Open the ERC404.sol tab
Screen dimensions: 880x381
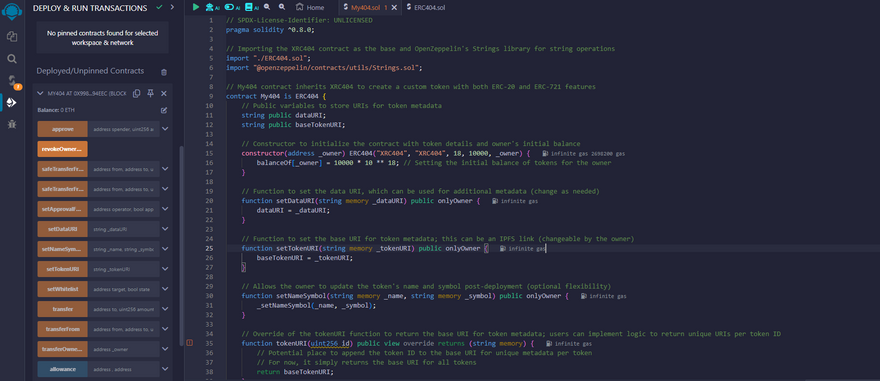pos(425,7)
